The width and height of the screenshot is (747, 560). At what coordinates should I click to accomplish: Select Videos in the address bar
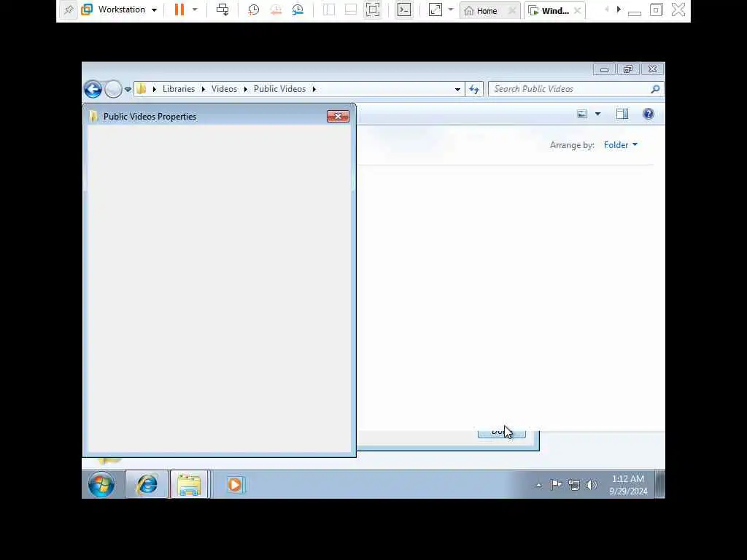pos(224,89)
